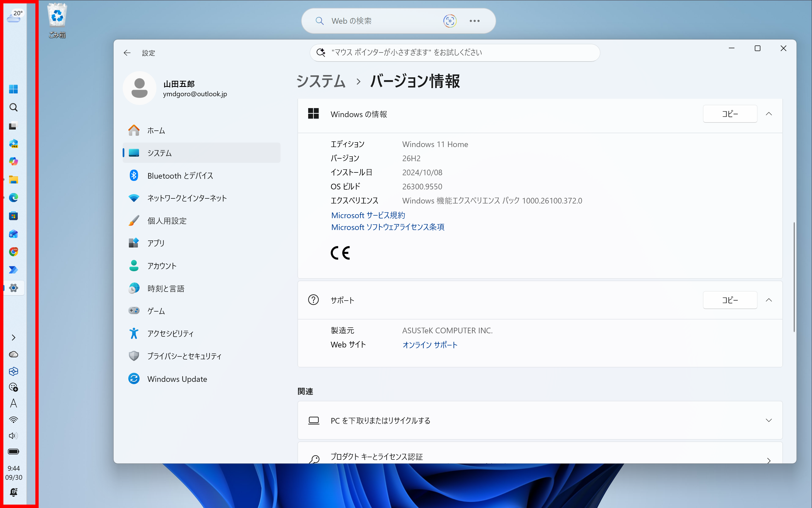Launch Microsoft 365 Copilot from taskbar
812x508 pixels.
(14, 162)
